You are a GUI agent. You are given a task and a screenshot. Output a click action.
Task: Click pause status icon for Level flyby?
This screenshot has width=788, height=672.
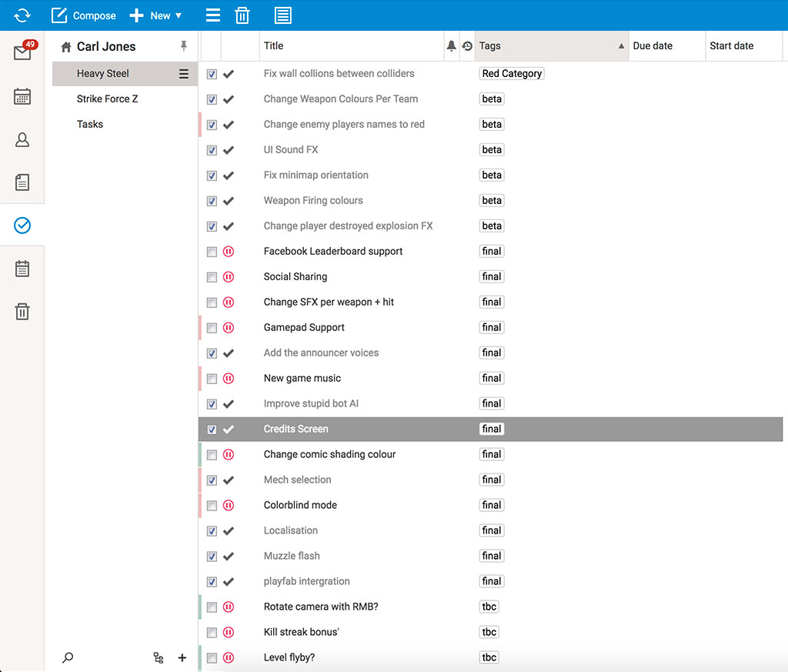click(x=228, y=657)
